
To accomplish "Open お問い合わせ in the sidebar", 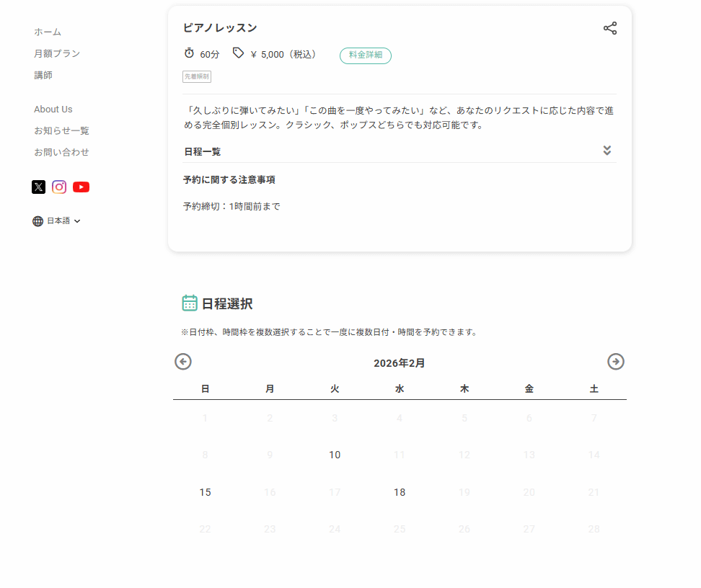I will [x=61, y=152].
